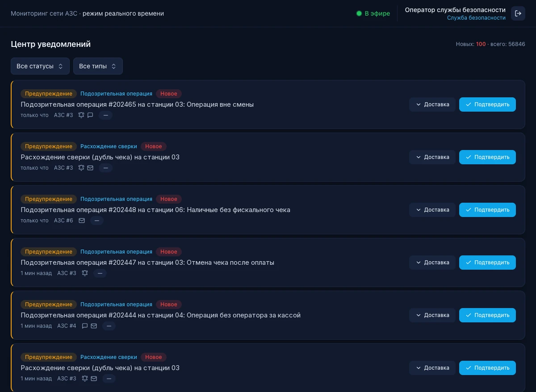Click the "Центр уведомлений" heading

51,44
